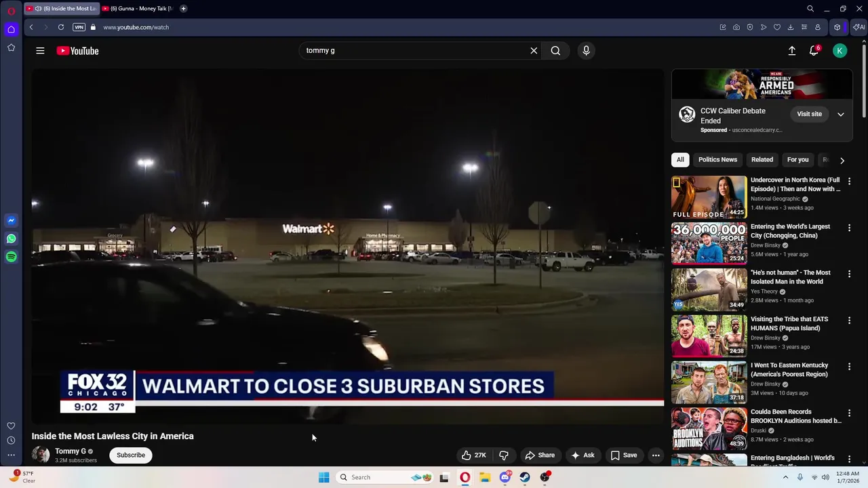The image size is (868, 488).
Task: Open the K account avatar menu
Action: (840, 51)
